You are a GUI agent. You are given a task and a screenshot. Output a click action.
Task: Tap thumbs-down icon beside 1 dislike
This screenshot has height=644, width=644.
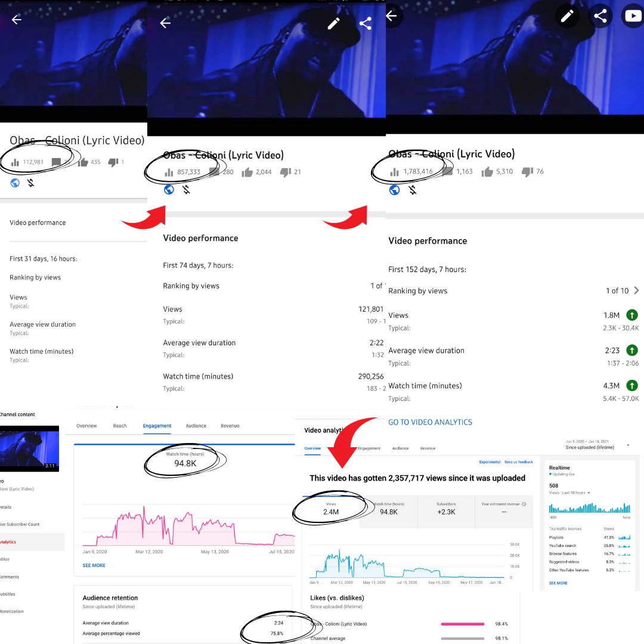pyautogui.click(x=113, y=163)
